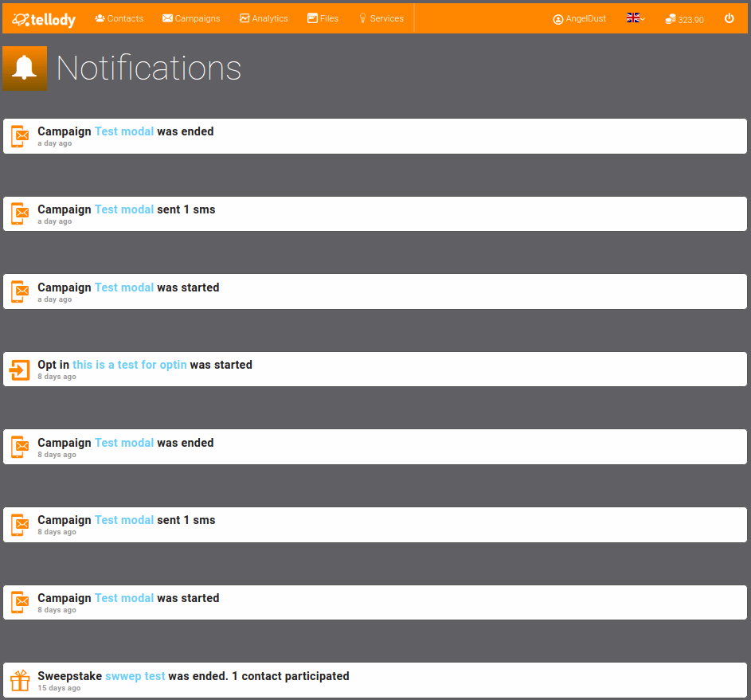The width and height of the screenshot is (751, 700).
Task: Click 'a day ago' under campaign 'was ended'
Action: pos(55,143)
